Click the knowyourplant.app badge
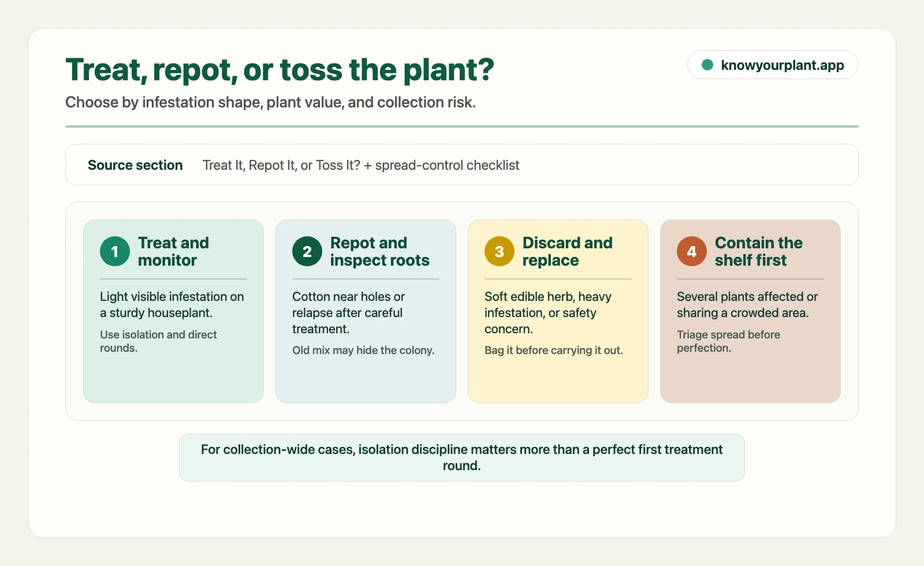Screen dimensions: 924x566 tap(773, 65)
